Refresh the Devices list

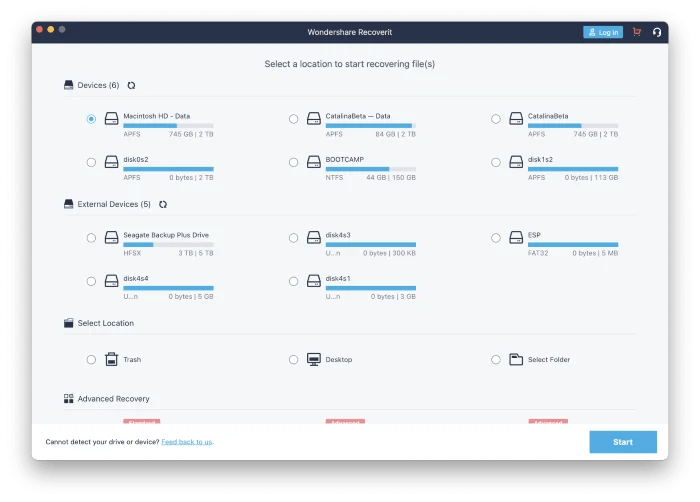click(x=131, y=85)
